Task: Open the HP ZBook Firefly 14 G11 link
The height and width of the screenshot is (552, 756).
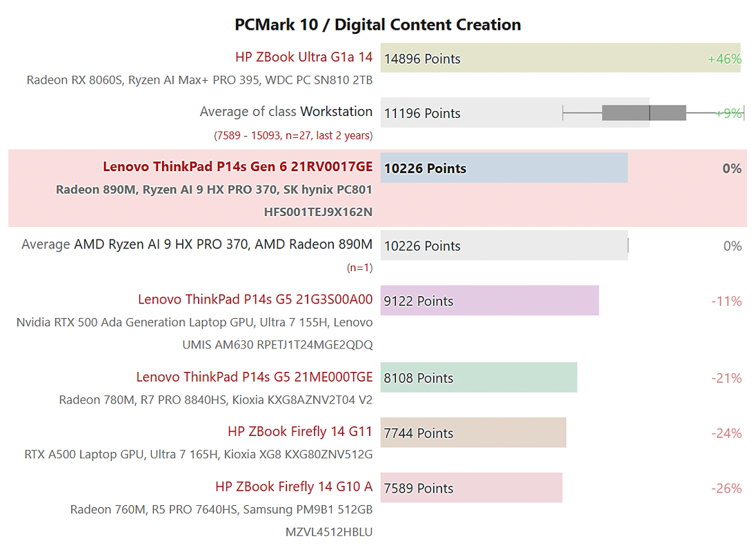Action: (300, 431)
